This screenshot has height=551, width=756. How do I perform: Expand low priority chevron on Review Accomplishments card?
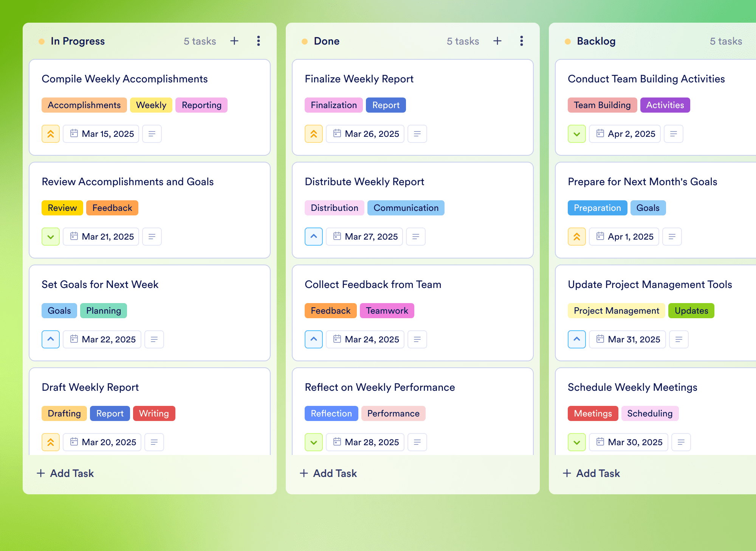click(x=51, y=237)
